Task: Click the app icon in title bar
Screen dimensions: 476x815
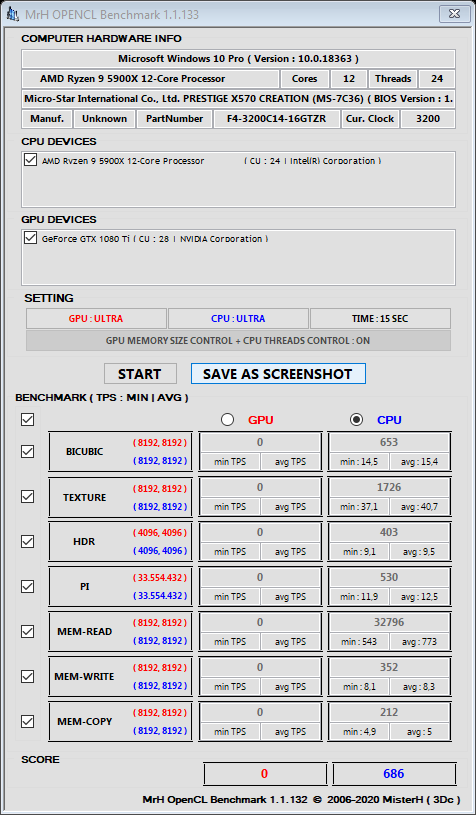Action: pos(14,15)
